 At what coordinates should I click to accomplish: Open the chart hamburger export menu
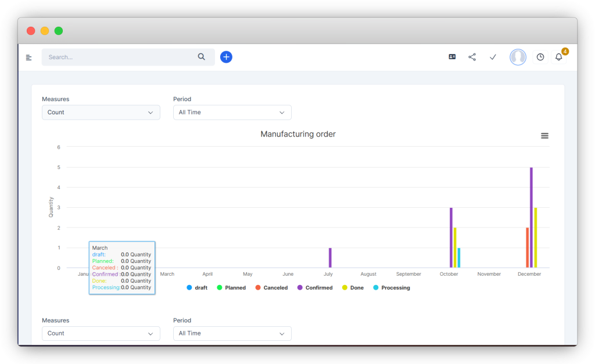pyautogui.click(x=544, y=136)
